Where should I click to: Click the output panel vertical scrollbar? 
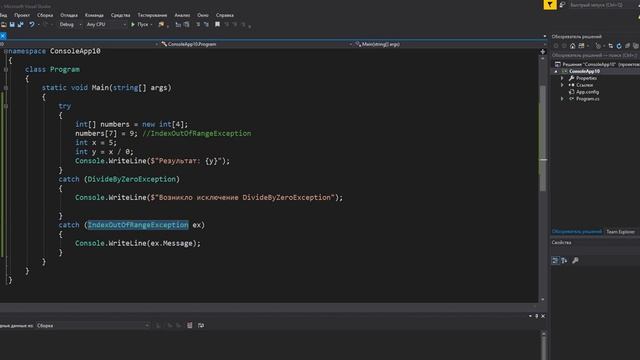(x=543, y=345)
